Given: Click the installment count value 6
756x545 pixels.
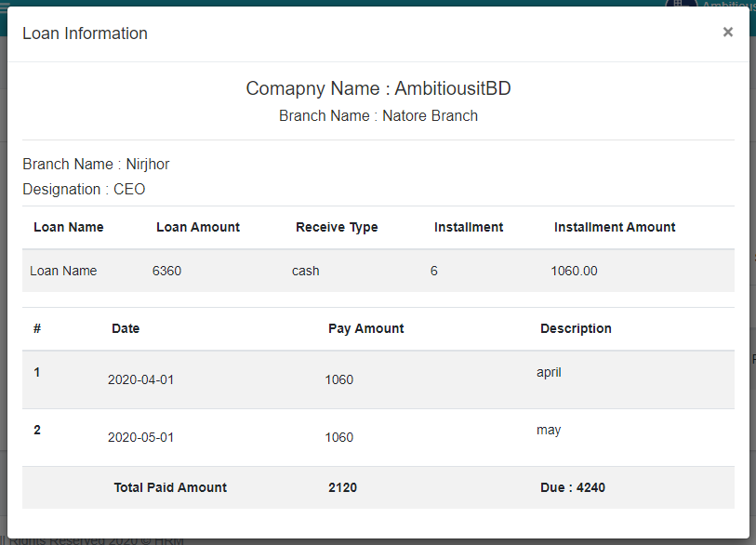Looking at the screenshot, I should tap(432, 271).
